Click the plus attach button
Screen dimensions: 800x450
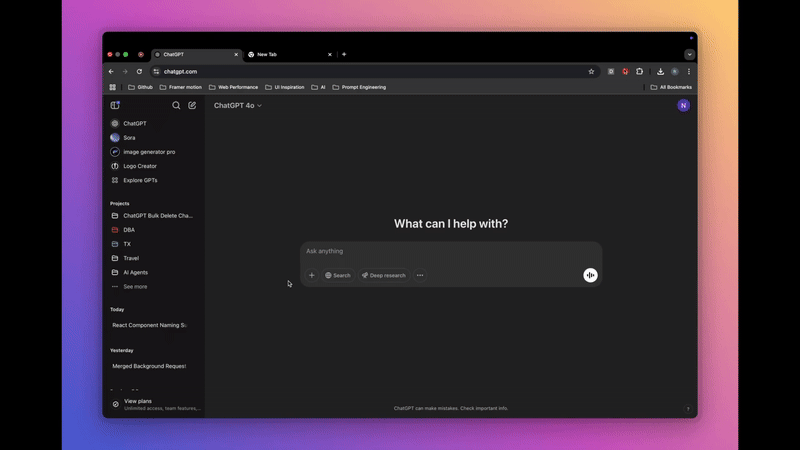[312, 276]
